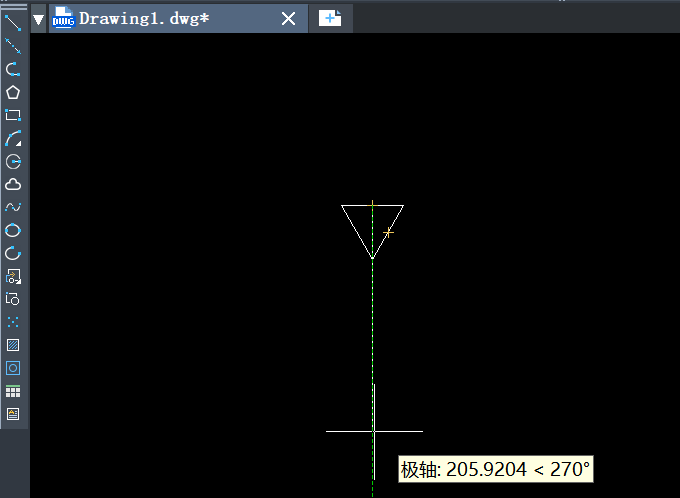This screenshot has height=498, width=680.
Task: Choose the Revision Cloud tool
Action: click(13, 184)
